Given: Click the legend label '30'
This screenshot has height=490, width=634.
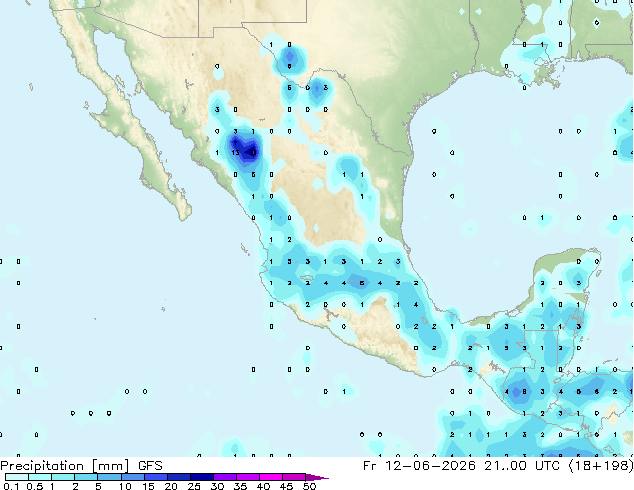Looking at the screenshot, I should [217, 486].
